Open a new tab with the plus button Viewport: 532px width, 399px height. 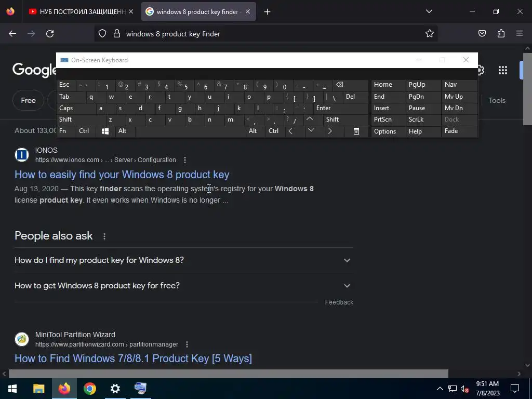268,12
